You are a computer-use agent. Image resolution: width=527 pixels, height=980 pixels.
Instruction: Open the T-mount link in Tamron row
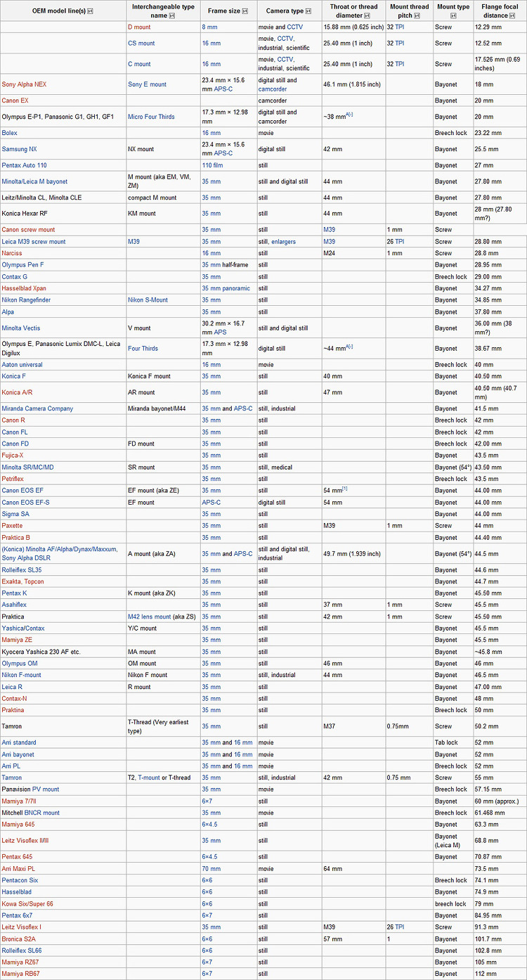tap(148, 778)
